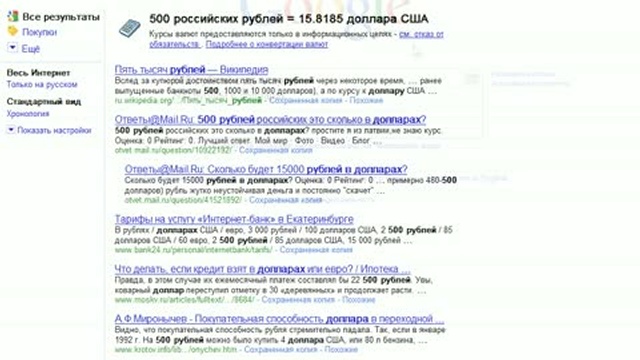Click the ru.wikipedia.org green URL text
The image size is (640, 360).
pyautogui.click(x=188, y=100)
